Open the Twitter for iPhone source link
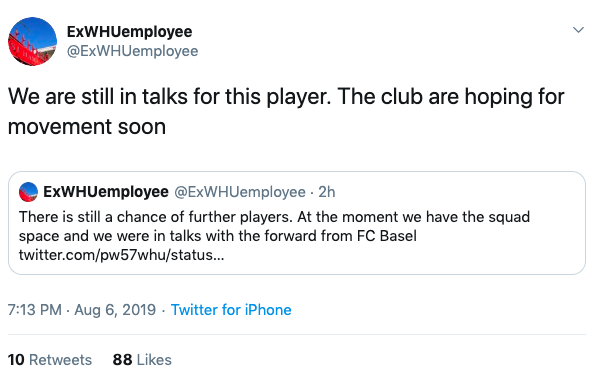The height and width of the screenshot is (382, 595). pos(231,310)
